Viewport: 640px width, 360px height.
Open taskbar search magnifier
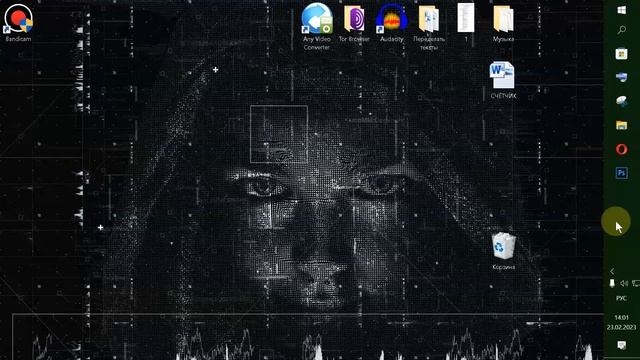622,30
